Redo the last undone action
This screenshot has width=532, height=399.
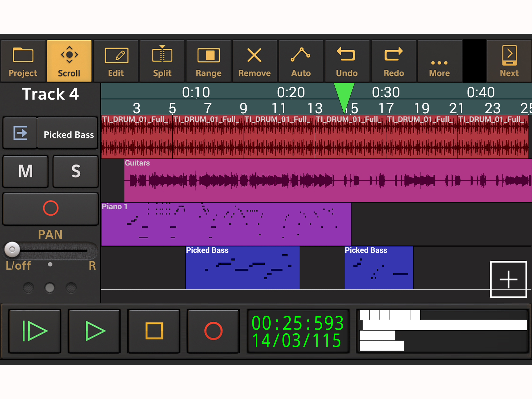393,61
